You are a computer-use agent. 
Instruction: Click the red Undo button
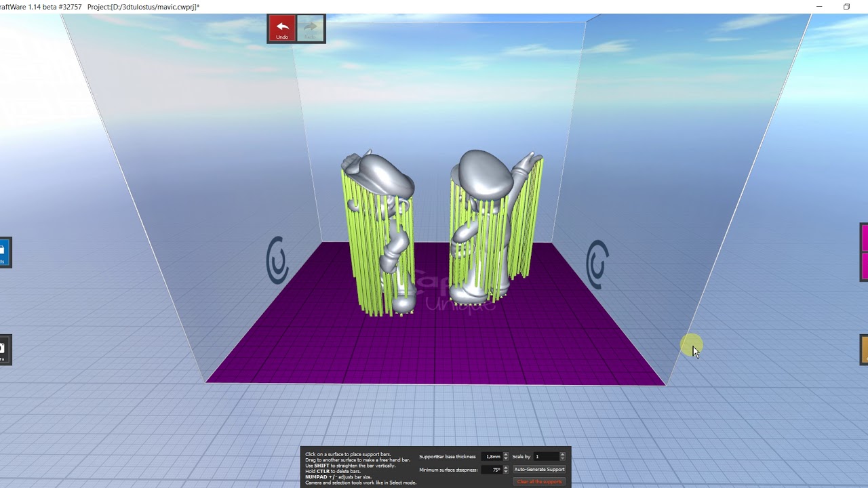[x=282, y=28]
